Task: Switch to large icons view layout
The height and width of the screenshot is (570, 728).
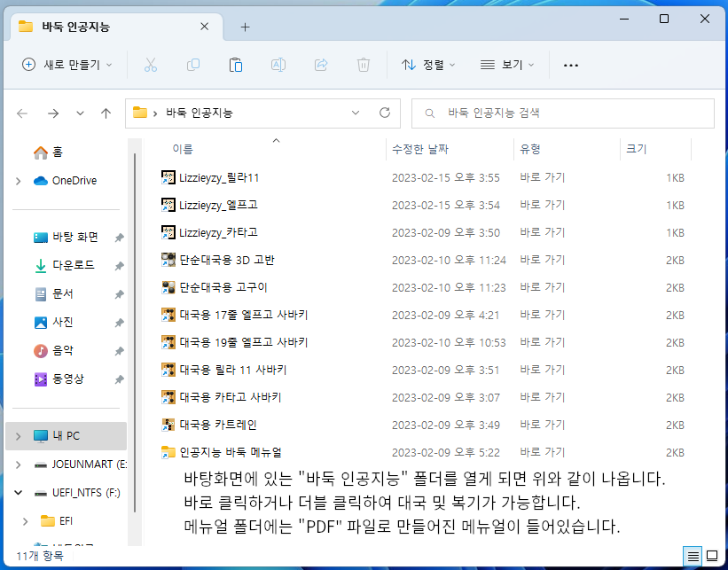Action: click(x=712, y=556)
